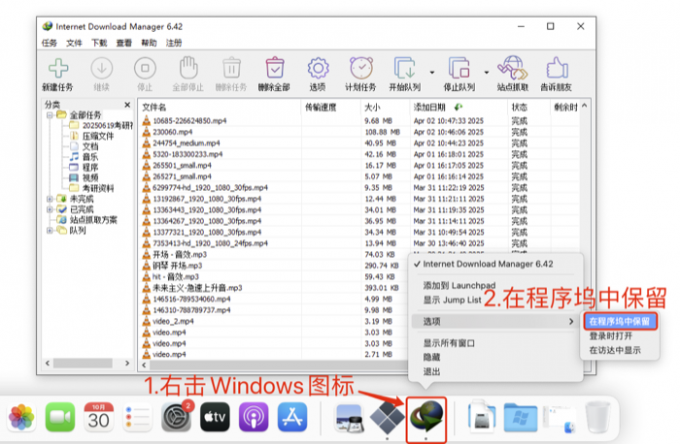Click the 站点抓取 site grabber icon
The image size is (680, 444).
(514, 71)
